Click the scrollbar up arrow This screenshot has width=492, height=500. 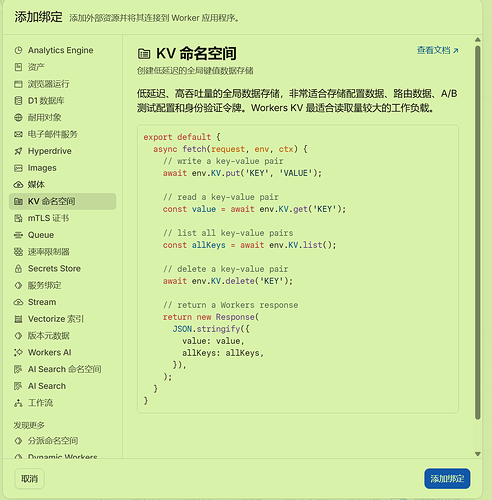478,40
